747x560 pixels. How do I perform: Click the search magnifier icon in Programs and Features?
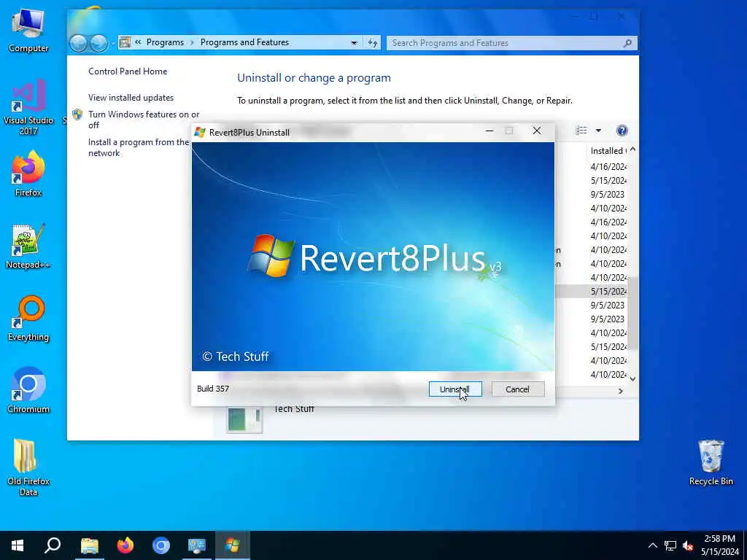[628, 43]
